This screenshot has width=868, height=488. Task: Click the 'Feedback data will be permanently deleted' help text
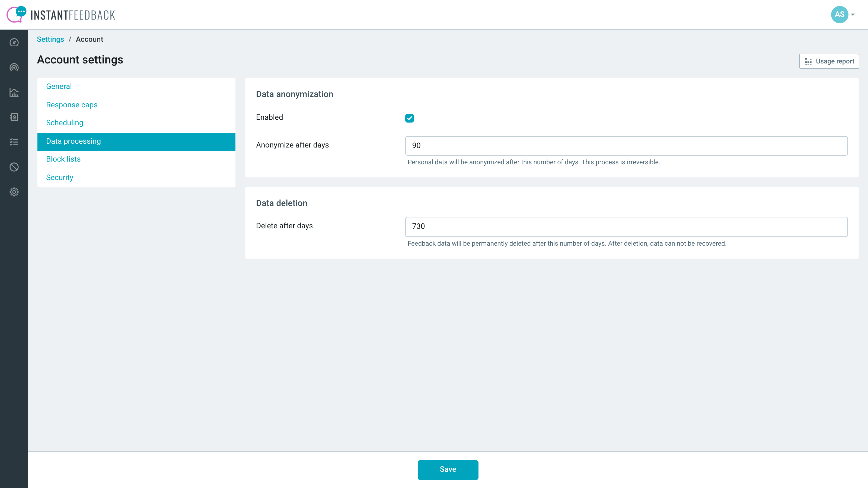click(x=567, y=243)
